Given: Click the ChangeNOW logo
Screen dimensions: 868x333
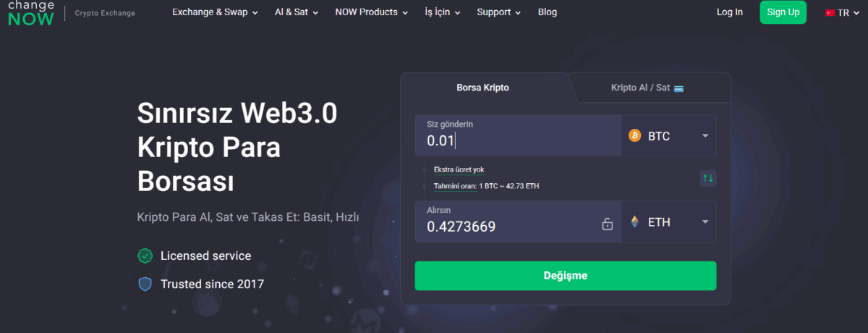Looking at the screenshot, I should tap(31, 13).
